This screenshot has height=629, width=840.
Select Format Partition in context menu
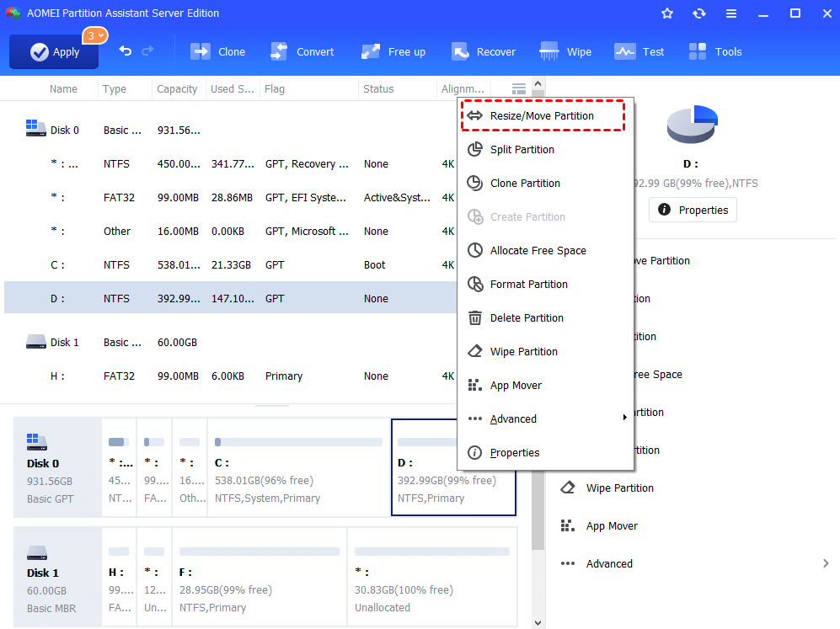(x=545, y=285)
